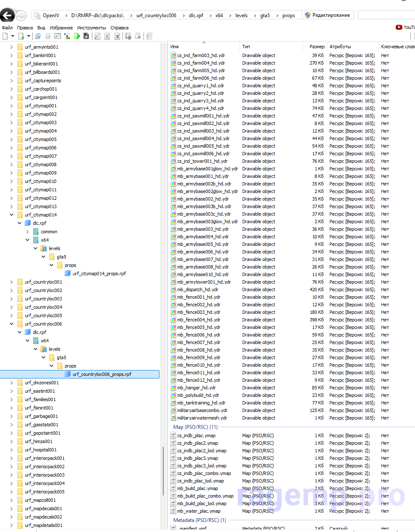Select cs_ind_quarry1_hd.ydr file
415x532 pixels.
point(201,86)
